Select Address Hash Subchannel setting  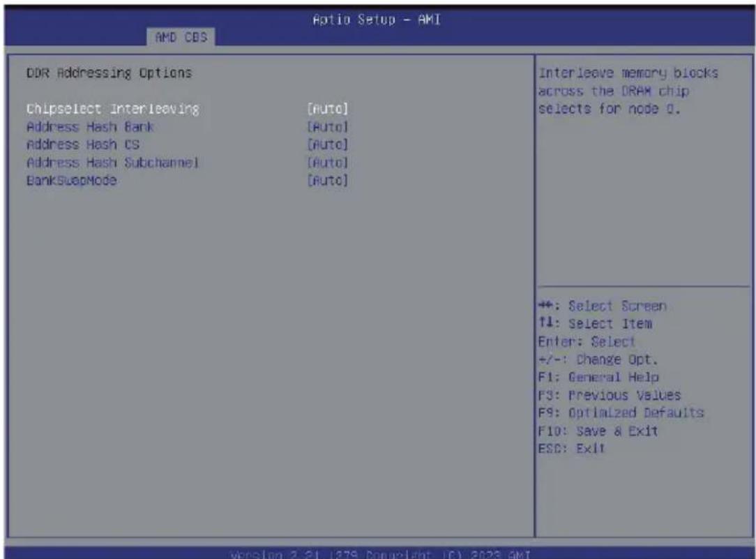113,163
